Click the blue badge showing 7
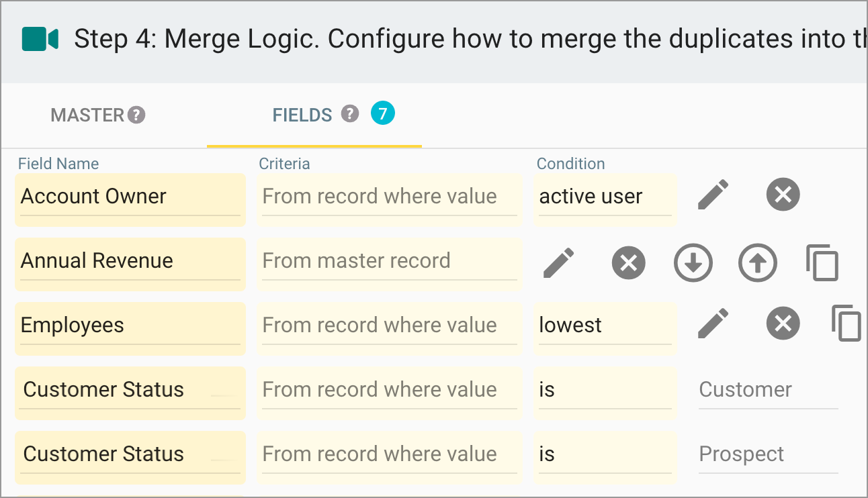Image resolution: width=868 pixels, height=498 pixels. [383, 113]
